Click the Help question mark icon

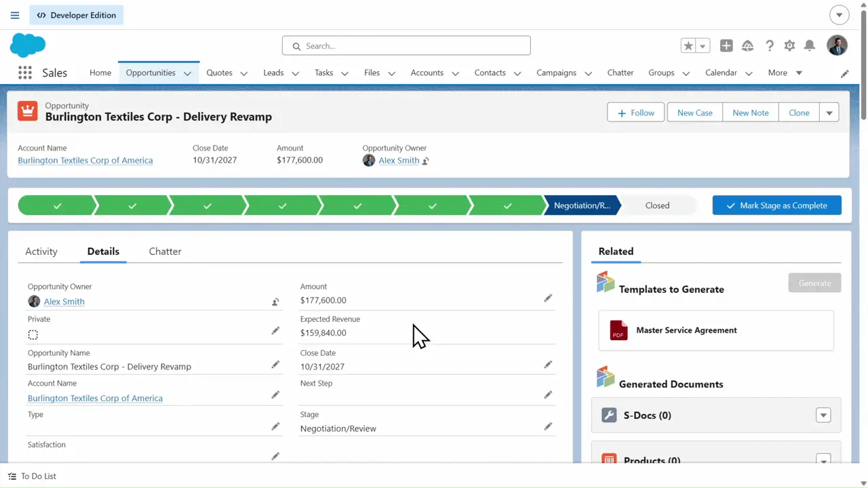(769, 46)
